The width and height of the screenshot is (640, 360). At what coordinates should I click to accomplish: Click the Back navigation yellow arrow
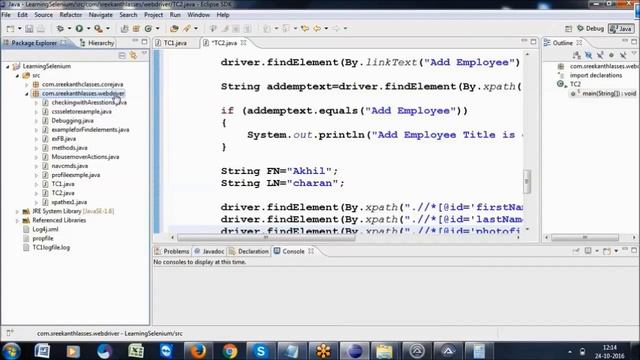click(317, 29)
